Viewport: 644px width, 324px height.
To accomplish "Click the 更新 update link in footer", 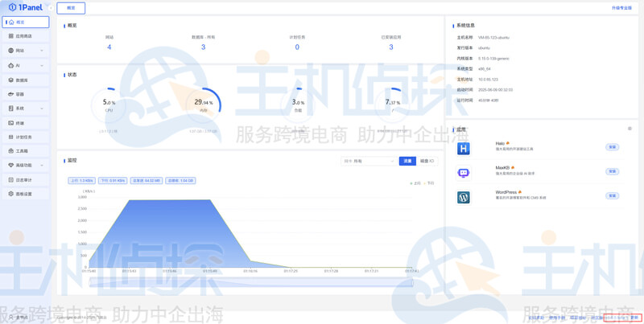I will point(634,318).
